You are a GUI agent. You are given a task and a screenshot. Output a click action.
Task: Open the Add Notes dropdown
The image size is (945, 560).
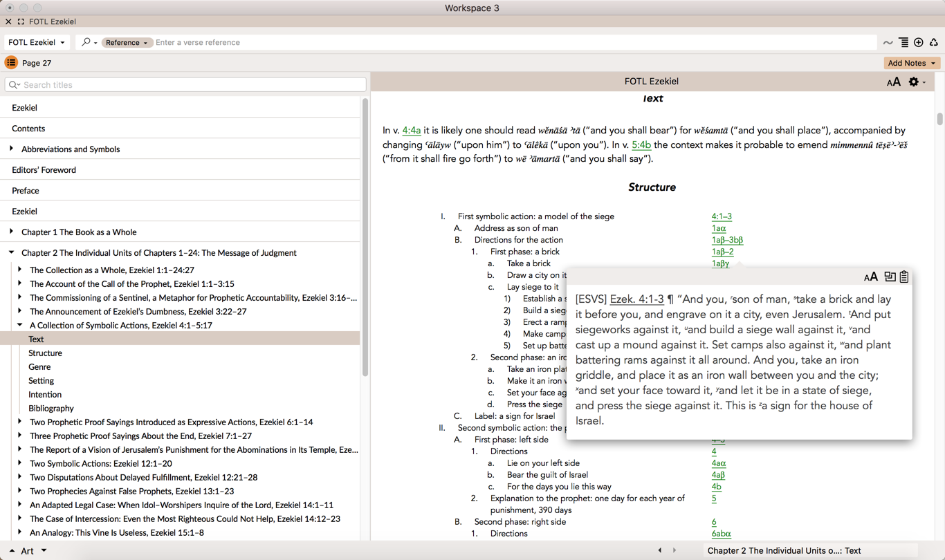coord(911,63)
